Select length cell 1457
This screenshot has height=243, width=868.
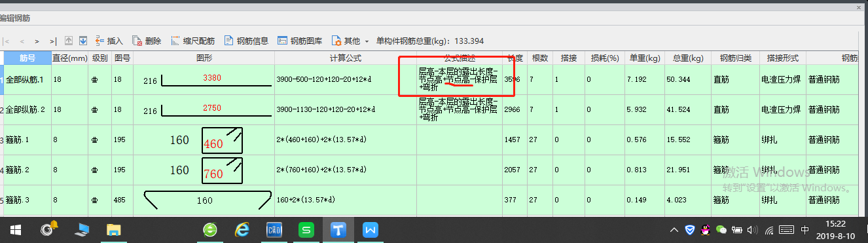coord(515,140)
